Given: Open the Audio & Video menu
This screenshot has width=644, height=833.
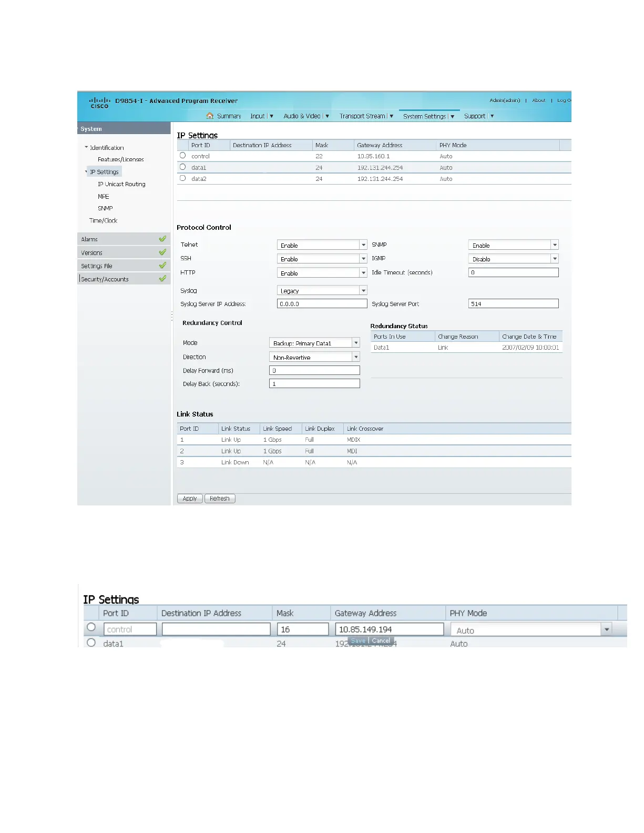Looking at the screenshot, I should [306, 116].
